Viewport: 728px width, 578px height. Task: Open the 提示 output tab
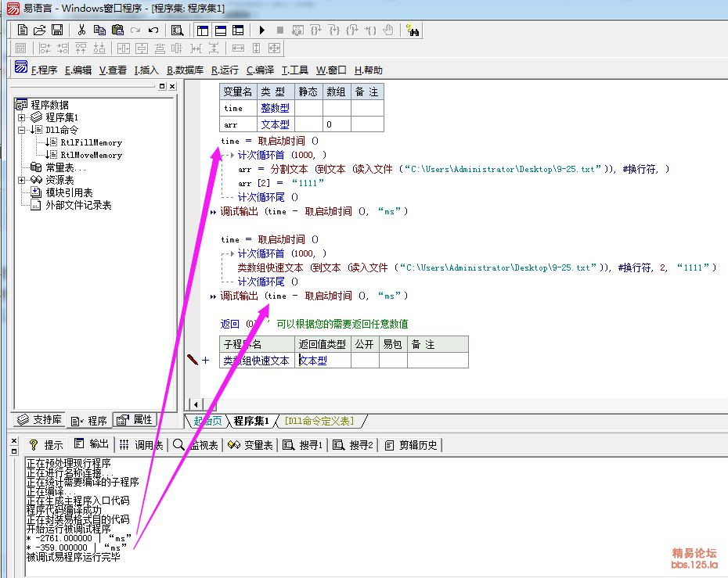coord(46,445)
